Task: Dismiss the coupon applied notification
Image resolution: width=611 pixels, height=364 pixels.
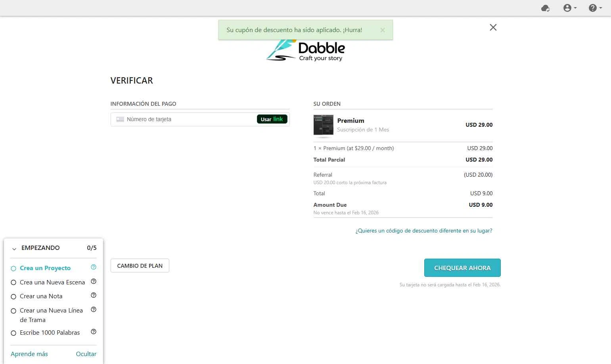Action: coord(382,30)
